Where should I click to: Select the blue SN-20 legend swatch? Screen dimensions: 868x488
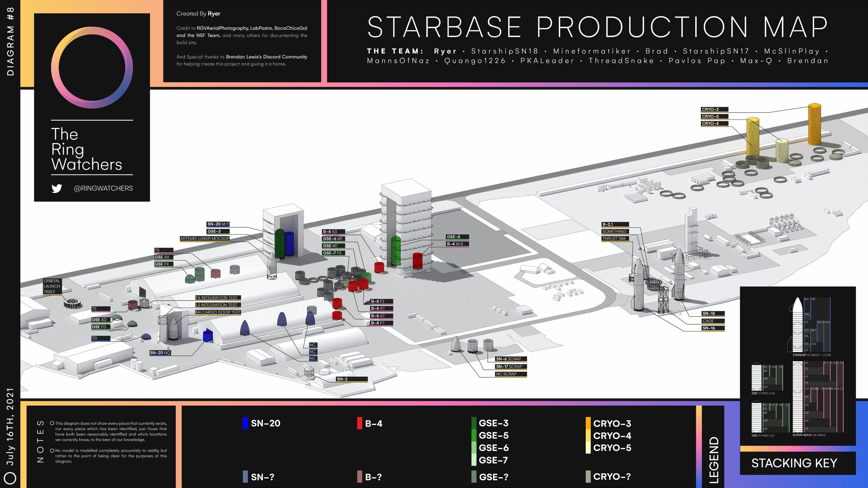[245, 423]
